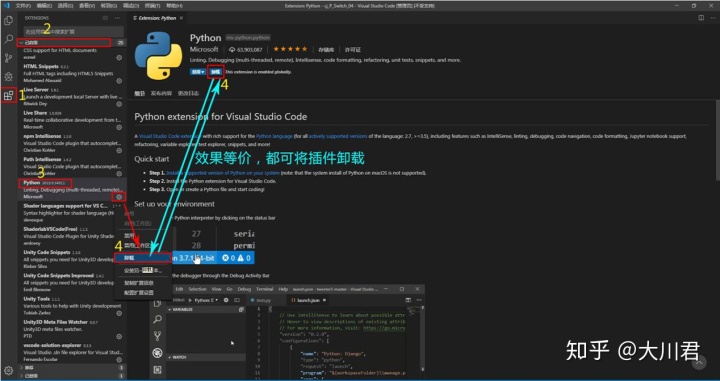
Task: Click the 卸载 uninstall button on Python page
Action: (x=216, y=72)
